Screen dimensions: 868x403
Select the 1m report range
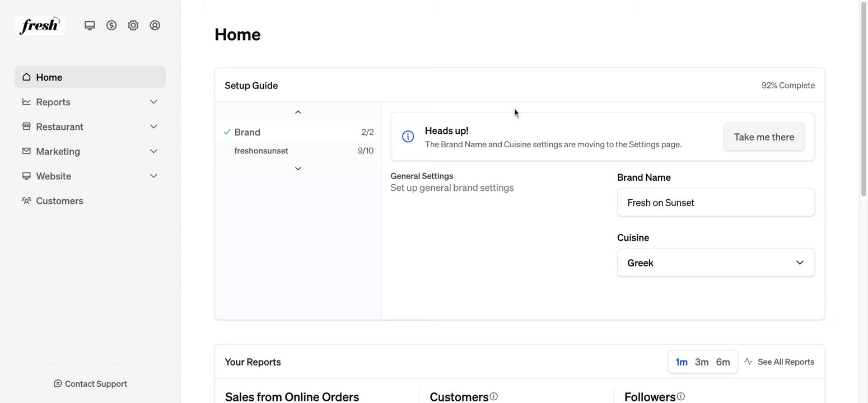682,362
